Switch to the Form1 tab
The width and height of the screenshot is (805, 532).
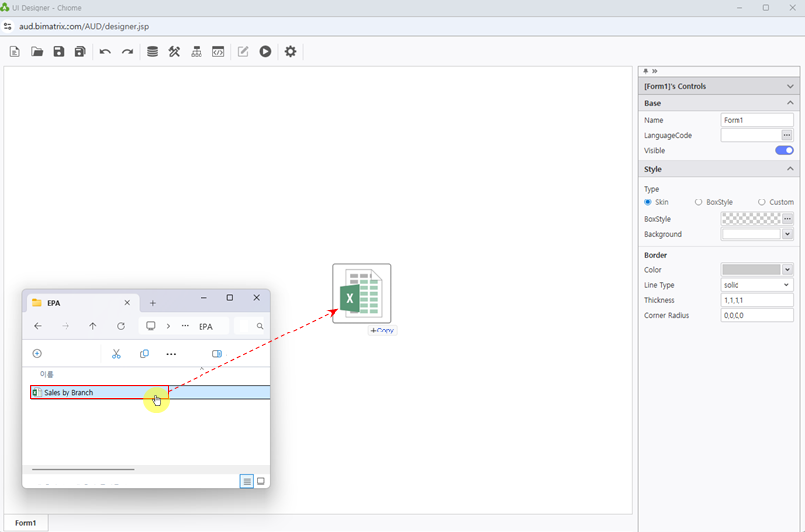click(26, 523)
